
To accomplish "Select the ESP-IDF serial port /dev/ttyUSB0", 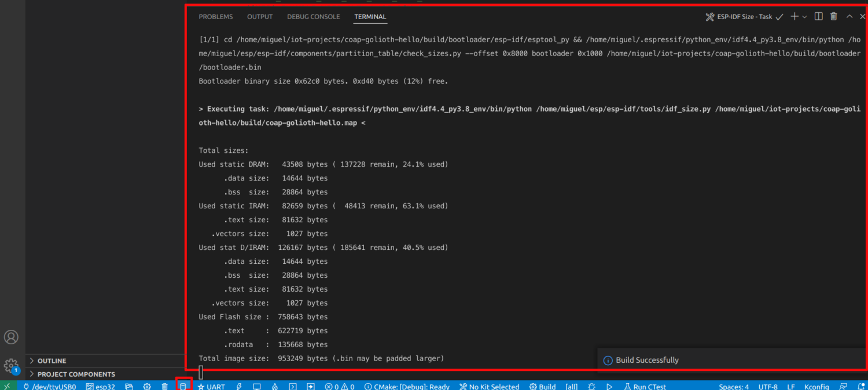I will (x=50, y=386).
